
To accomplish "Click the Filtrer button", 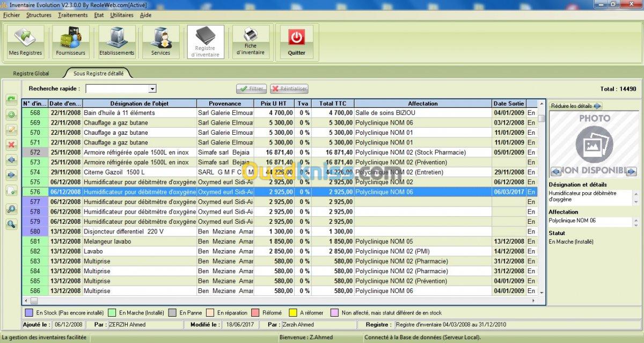I will point(251,89).
